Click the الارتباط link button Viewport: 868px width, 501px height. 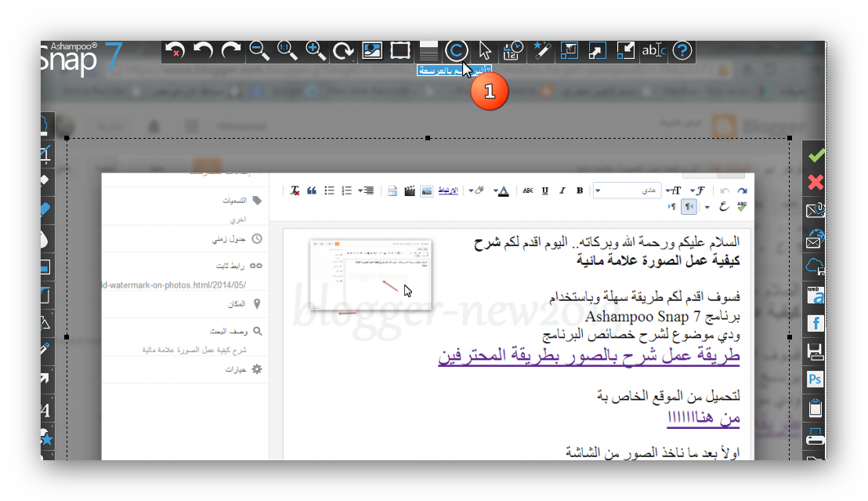coord(448,191)
